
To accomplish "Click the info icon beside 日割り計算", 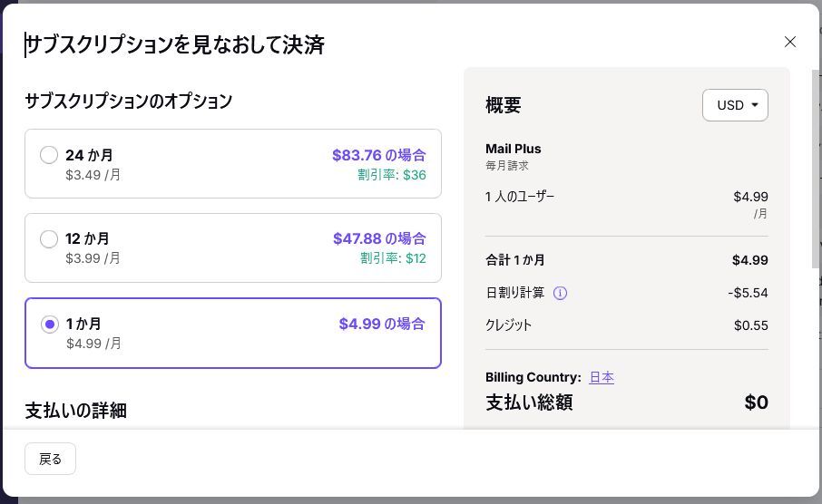I will click(x=560, y=293).
